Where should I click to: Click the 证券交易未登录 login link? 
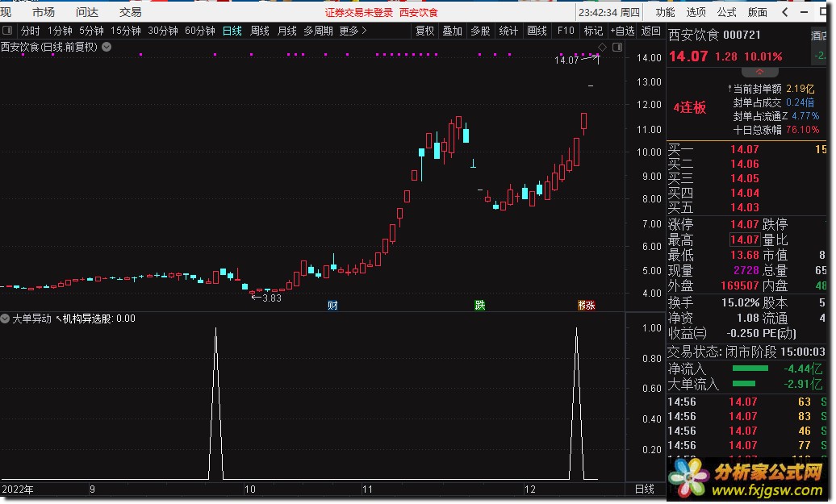point(359,12)
